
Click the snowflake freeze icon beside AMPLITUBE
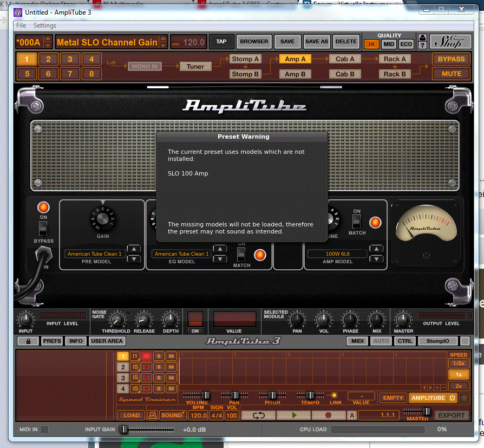pos(464,398)
